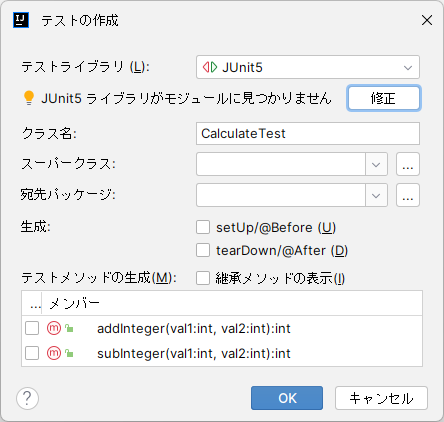The height and width of the screenshot is (422, 444).
Task: Click the method icon next to subInteger
Action: (54, 353)
